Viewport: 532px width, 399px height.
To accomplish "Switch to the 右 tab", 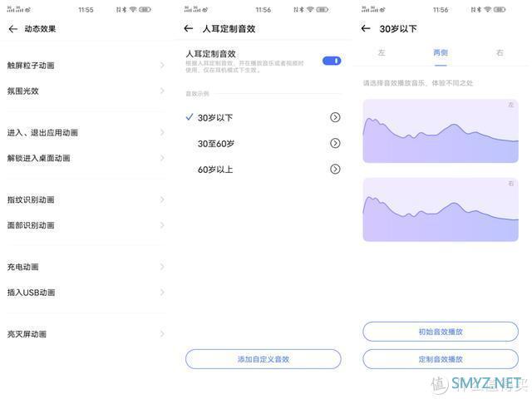I will point(500,52).
